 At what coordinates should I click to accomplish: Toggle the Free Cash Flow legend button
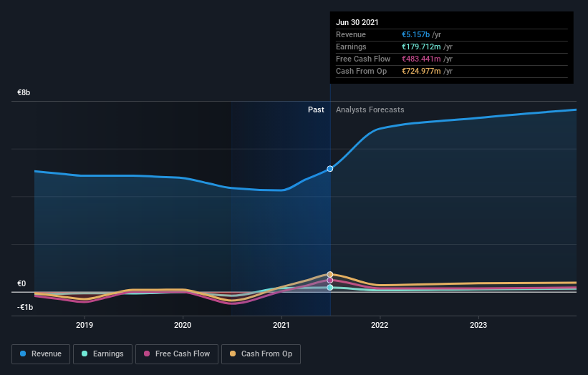coord(177,354)
